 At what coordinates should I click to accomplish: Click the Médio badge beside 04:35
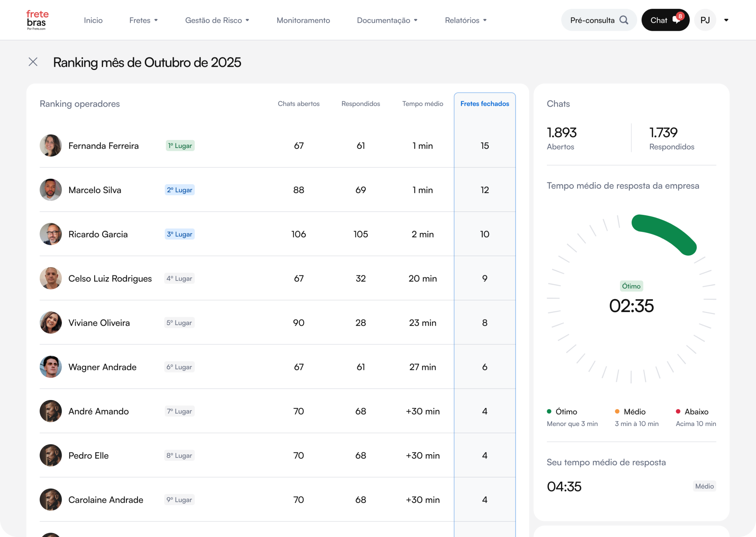coord(704,486)
